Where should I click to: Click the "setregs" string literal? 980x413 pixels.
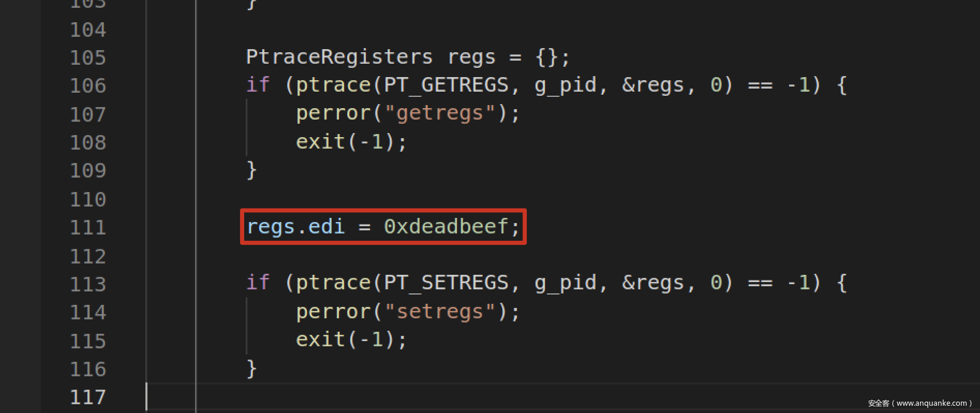440,312
